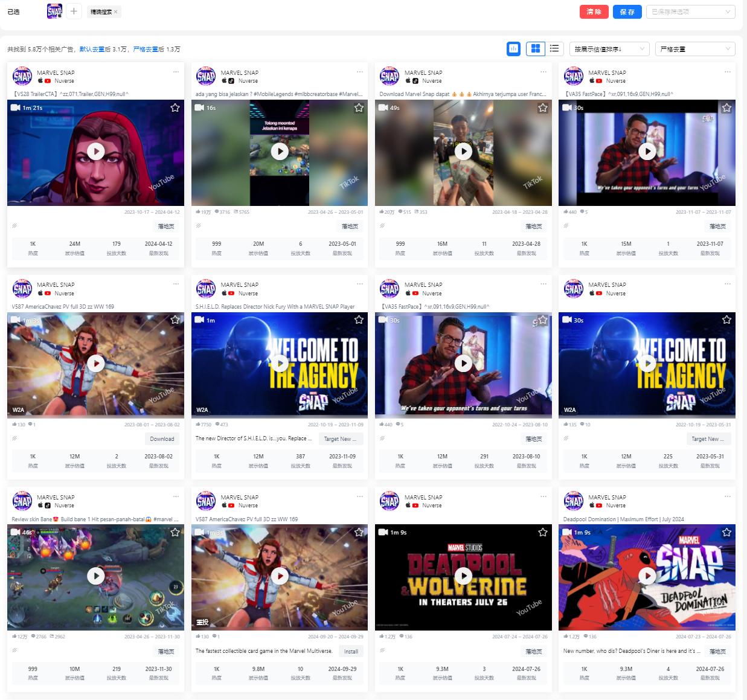Star the AmericaChavez ad with Install button
This screenshot has width=747, height=700.
point(359,532)
